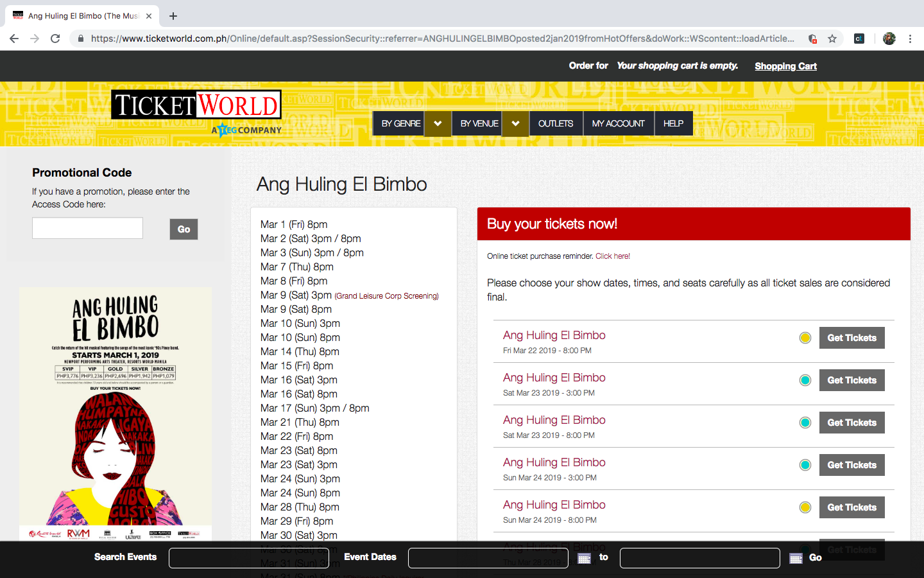Get Tickets for Sat Mar 23 8:00 PM

coord(851,423)
